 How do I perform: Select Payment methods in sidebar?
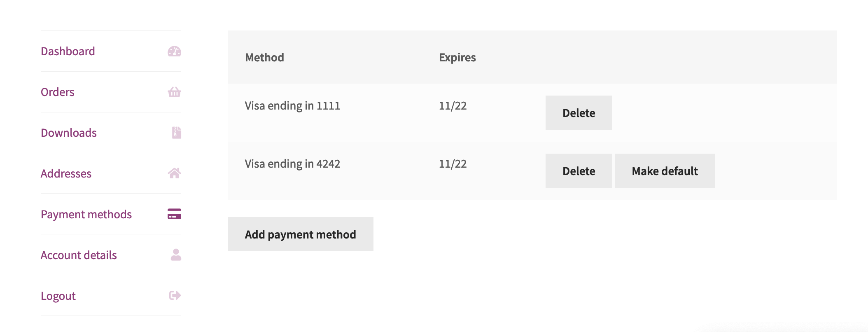tap(86, 215)
